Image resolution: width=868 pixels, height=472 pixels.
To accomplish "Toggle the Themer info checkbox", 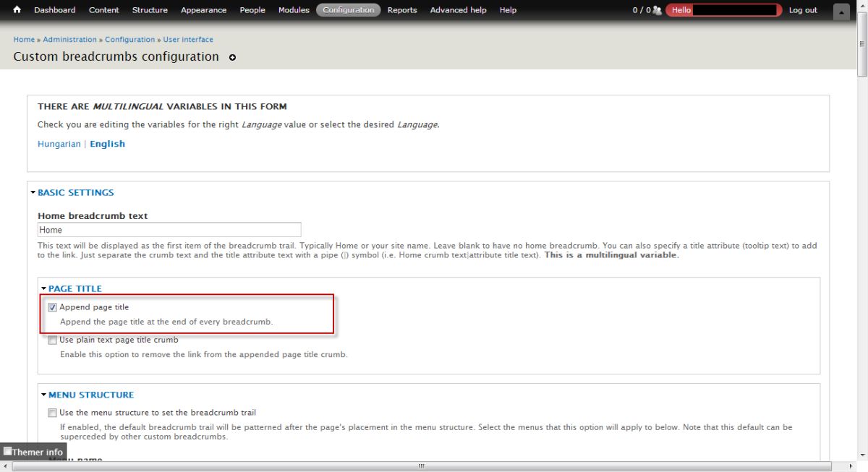I will (8, 452).
